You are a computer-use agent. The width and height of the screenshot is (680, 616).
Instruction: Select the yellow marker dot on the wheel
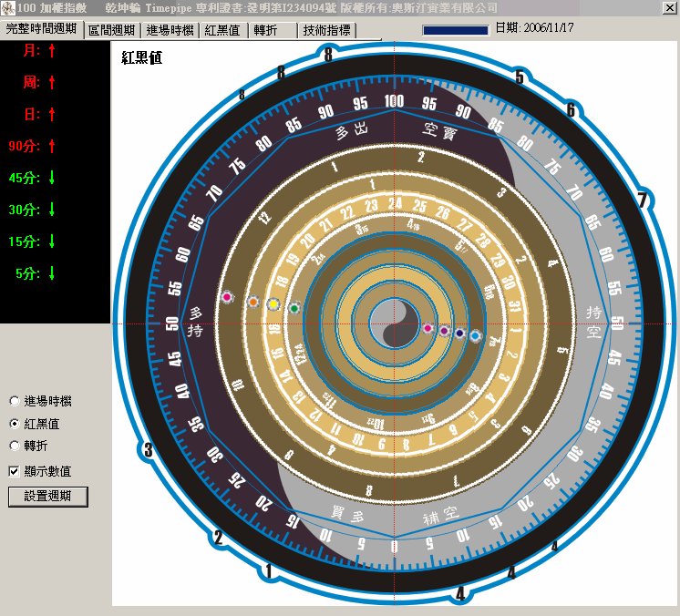[x=273, y=303]
